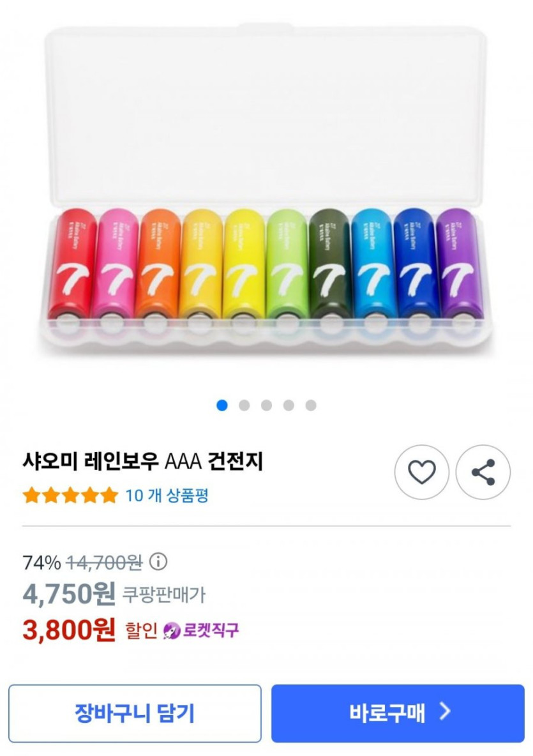Tap the arrow on 바로구매
The height and width of the screenshot is (756, 533).
tap(446, 712)
